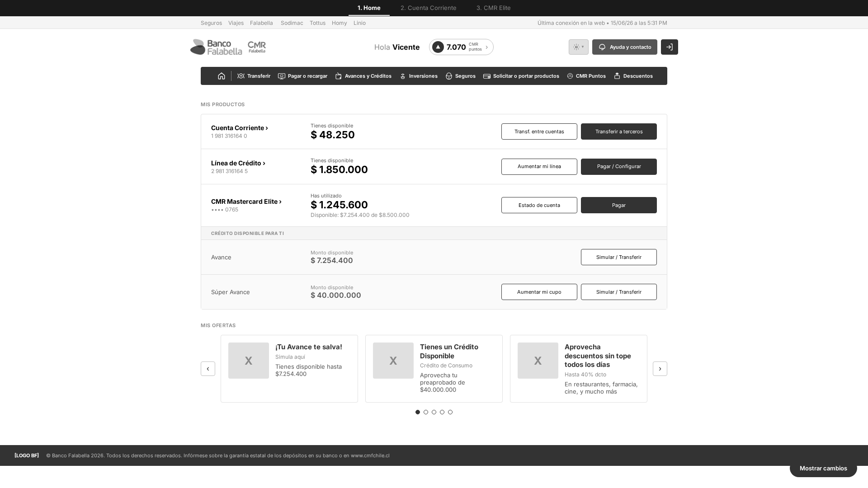Click Aumentar mi cupo button
This screenshot has width=868, height=488.
click(x=539, y=292)
